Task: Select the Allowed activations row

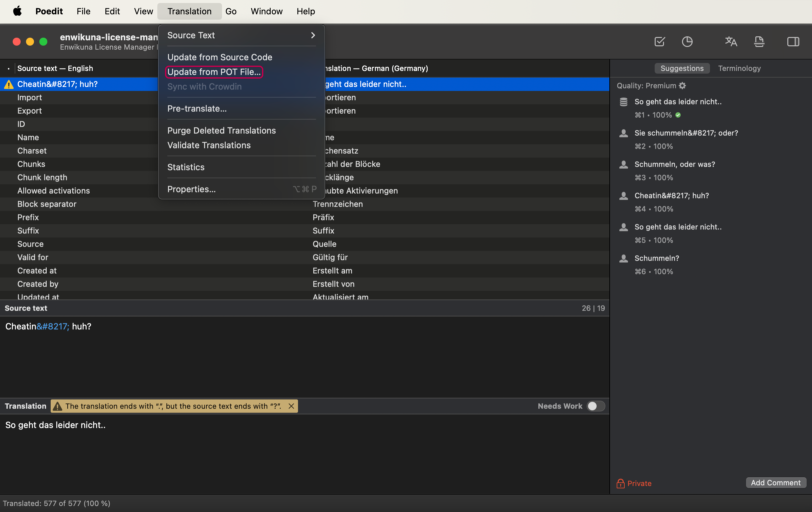Action: coord(304,191)
